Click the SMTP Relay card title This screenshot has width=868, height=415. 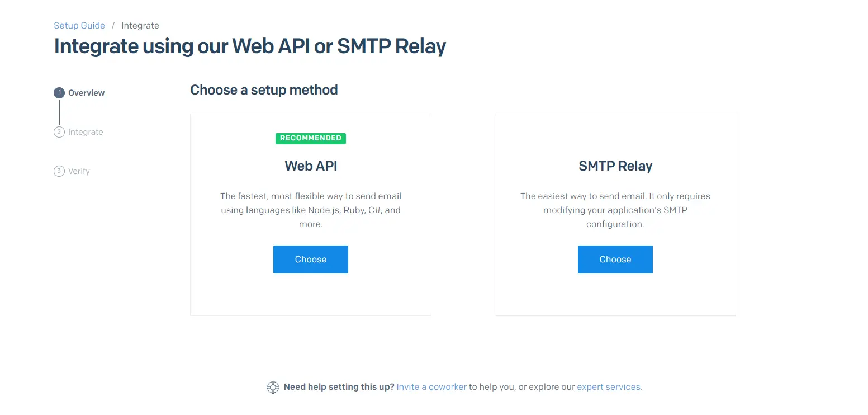pyautogui.click(x=615, y=166)
